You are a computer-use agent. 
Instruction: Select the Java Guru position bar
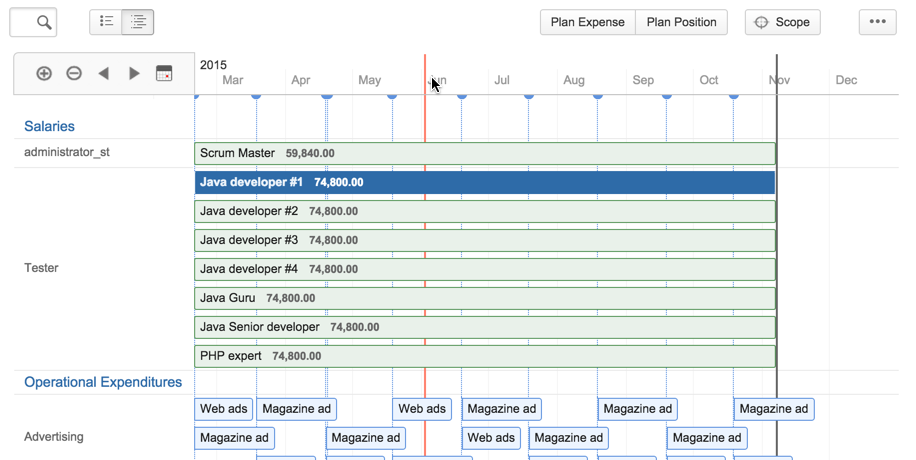(x=484, y=298)
